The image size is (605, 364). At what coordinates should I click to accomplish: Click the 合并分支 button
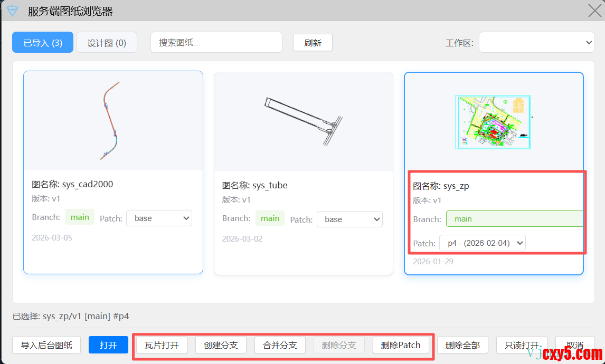click(x=280, y=346)
